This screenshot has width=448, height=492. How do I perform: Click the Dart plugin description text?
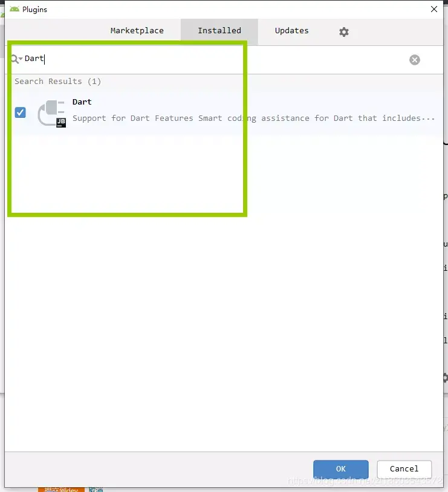click(x=253, y=118)
